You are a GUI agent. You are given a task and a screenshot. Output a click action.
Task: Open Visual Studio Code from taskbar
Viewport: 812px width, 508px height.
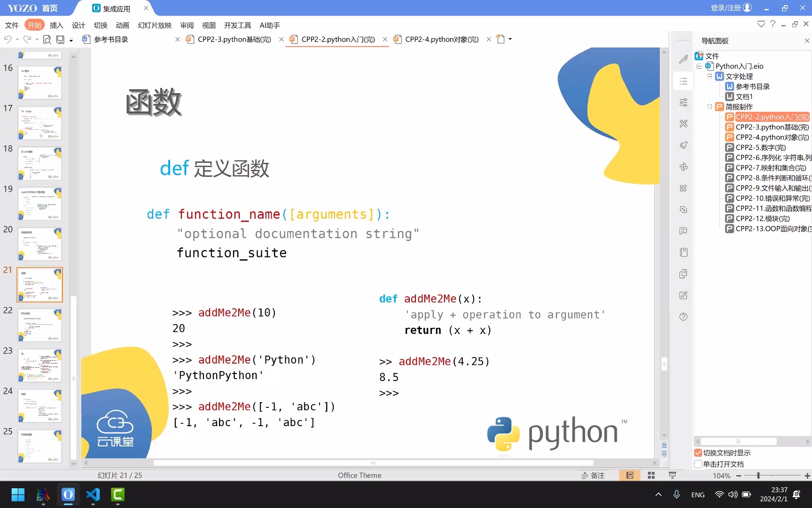pyautogui.click(x=93, y=495)
